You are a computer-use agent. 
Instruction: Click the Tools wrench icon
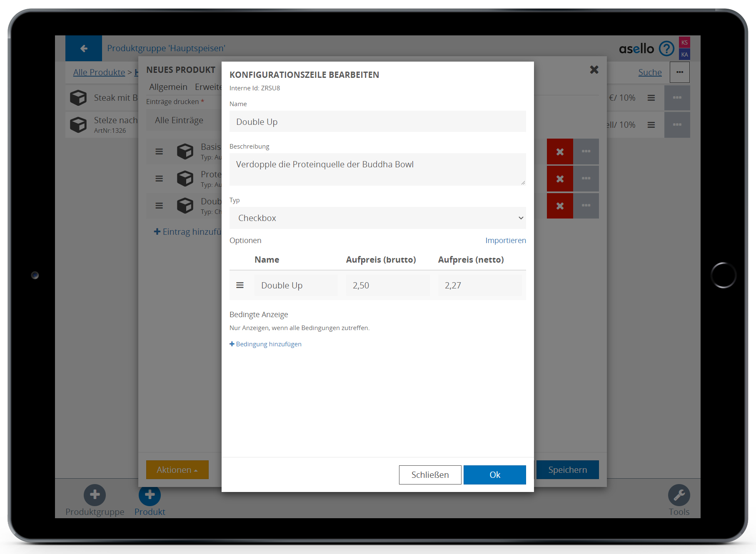coord(679,495)
